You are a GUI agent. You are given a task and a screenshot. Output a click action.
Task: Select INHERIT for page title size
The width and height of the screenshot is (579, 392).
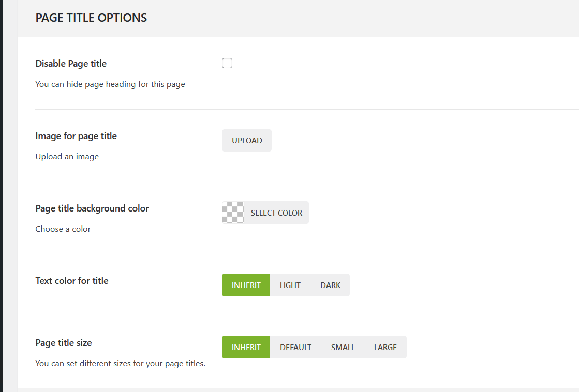246,347
